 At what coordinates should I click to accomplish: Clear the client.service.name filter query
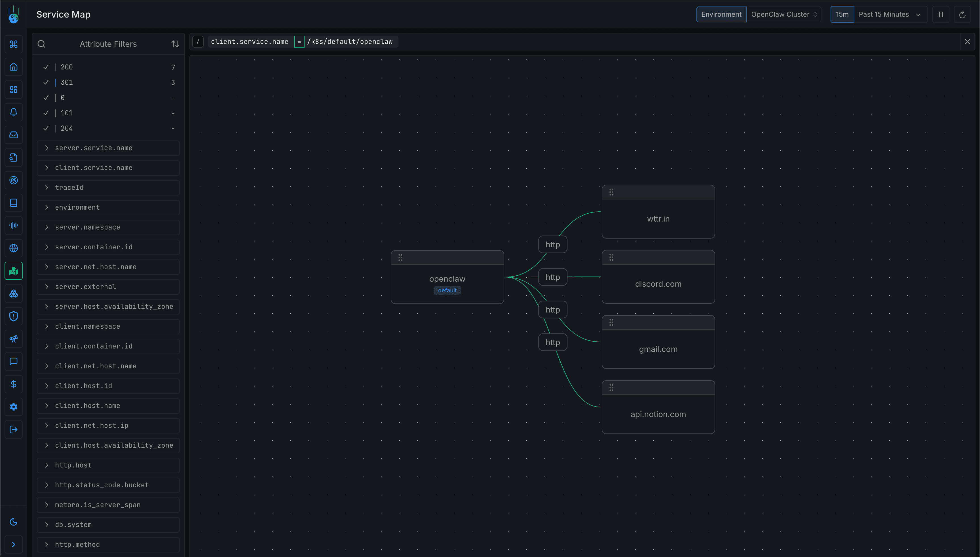click(x=967, y=41)
